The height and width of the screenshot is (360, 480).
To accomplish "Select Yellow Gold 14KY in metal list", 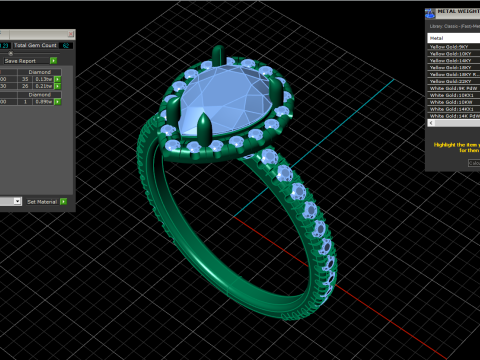I will (x=454, y=61).
